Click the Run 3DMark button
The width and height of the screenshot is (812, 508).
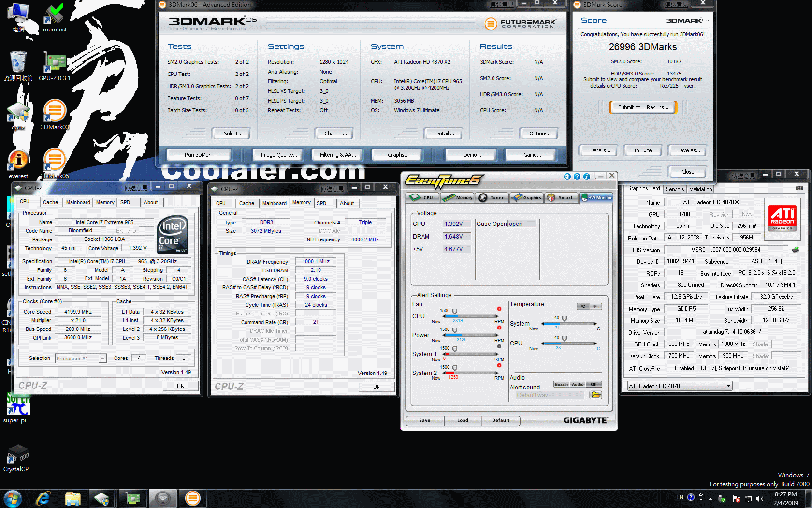click(199, 155)
